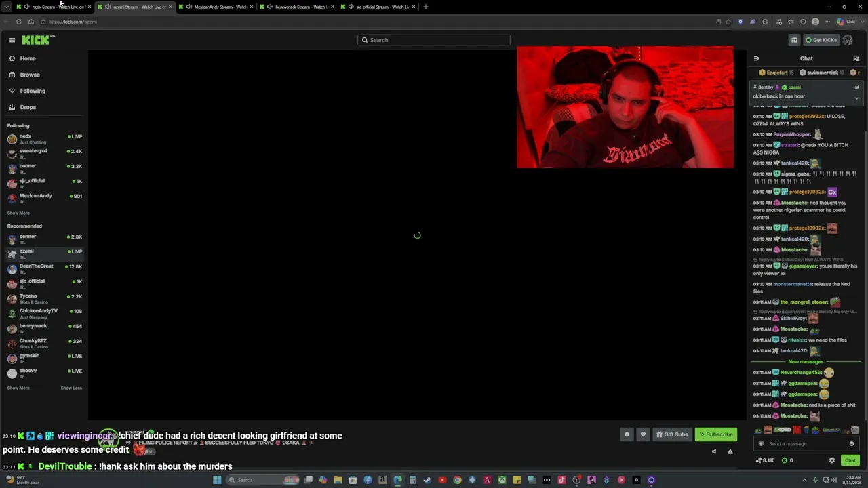Open the browser profile icon
The height and width of the screenshot is (488, 868).
point(815,22)
